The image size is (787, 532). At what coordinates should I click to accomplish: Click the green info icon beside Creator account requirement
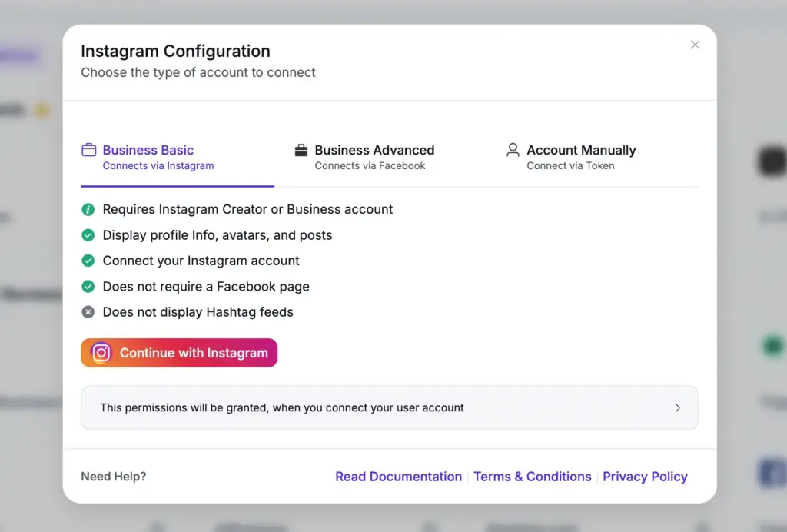(88, 209)
